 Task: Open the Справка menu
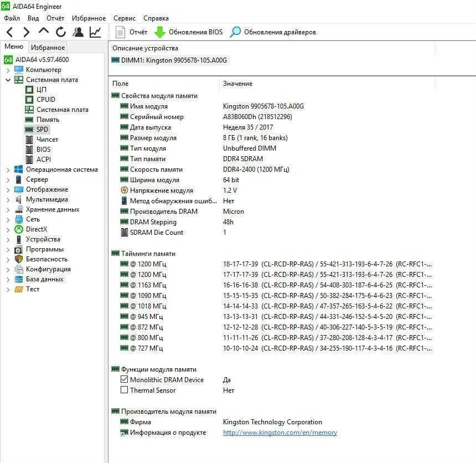click(x=156, y=18)
